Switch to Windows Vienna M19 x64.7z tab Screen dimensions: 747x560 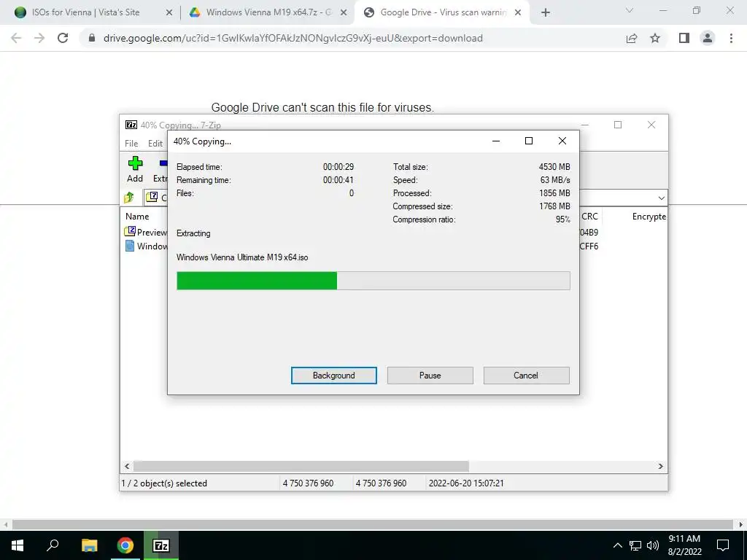coord(268,12)
